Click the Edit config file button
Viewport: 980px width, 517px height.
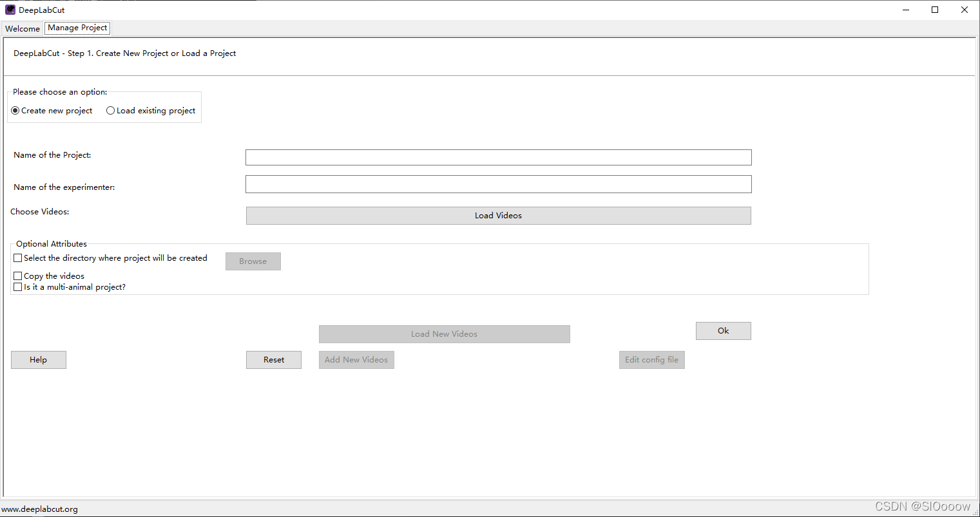(651, 360)
